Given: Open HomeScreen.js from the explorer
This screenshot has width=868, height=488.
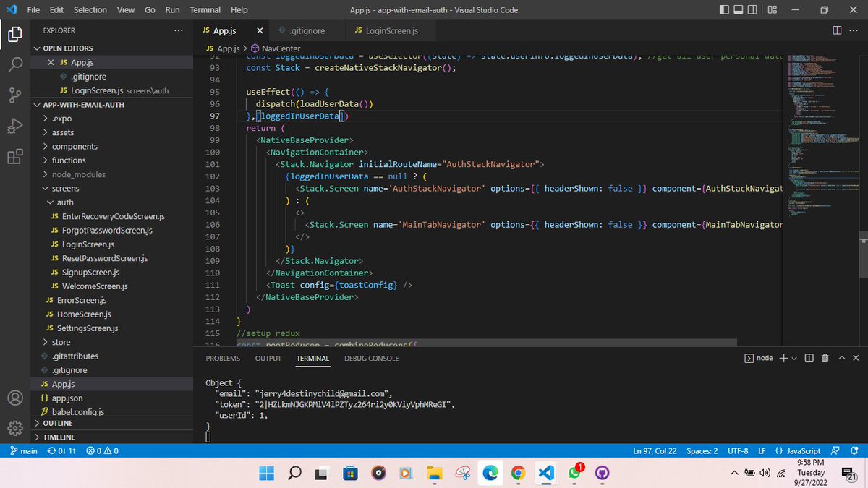Looking at the screenshot, I should pos(84,314).
